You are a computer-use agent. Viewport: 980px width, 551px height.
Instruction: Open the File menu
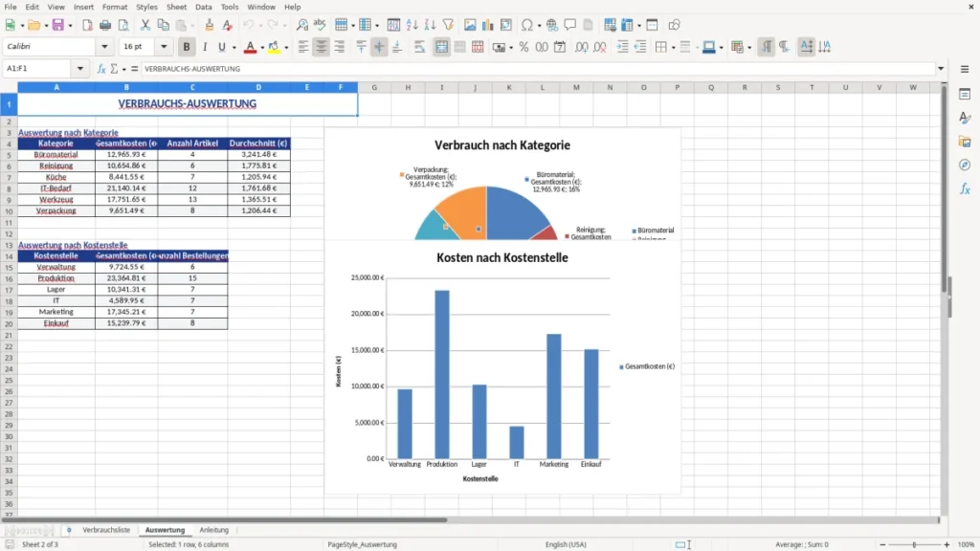coord(10,7)
